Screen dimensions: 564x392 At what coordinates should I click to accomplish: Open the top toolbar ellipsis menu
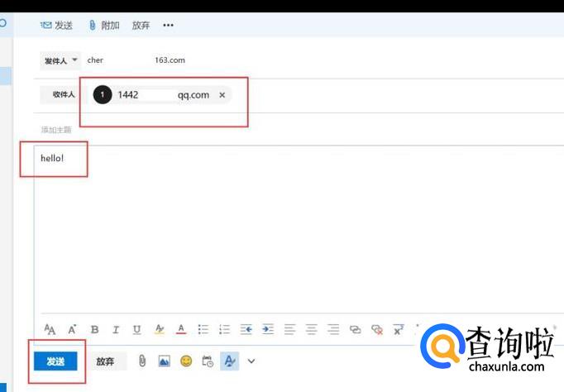[169, 26]
